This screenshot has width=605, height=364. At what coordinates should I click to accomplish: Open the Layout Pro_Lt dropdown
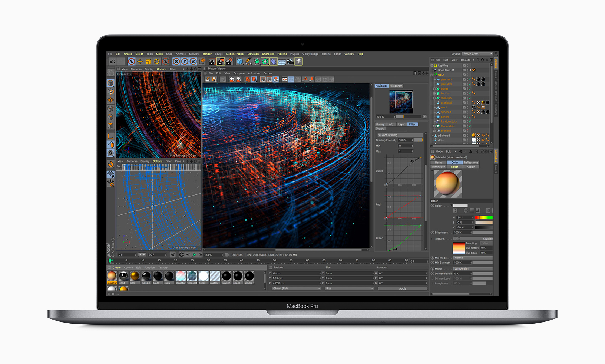click(x=478, y=53)
